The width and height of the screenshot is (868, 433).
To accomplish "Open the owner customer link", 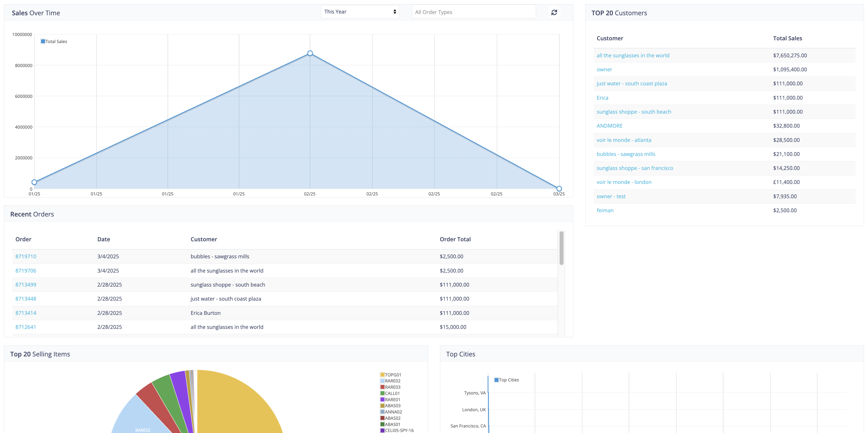I will pos(604,70).
